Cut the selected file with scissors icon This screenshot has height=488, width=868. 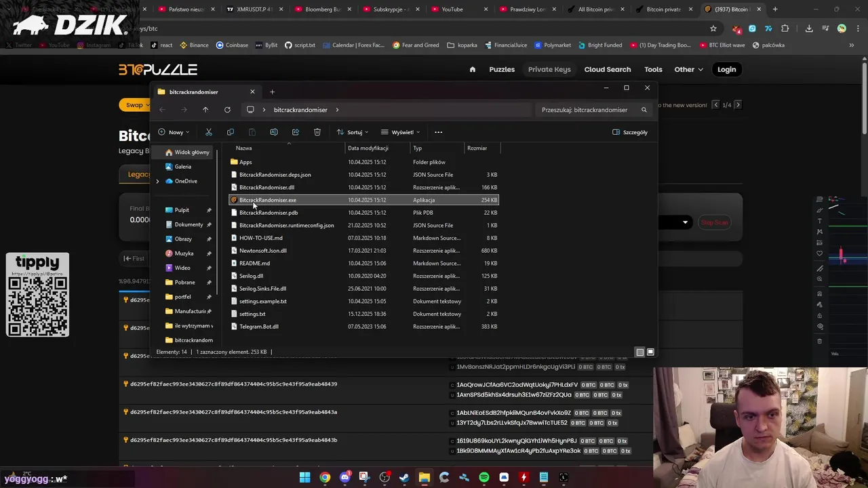[209, 132]
